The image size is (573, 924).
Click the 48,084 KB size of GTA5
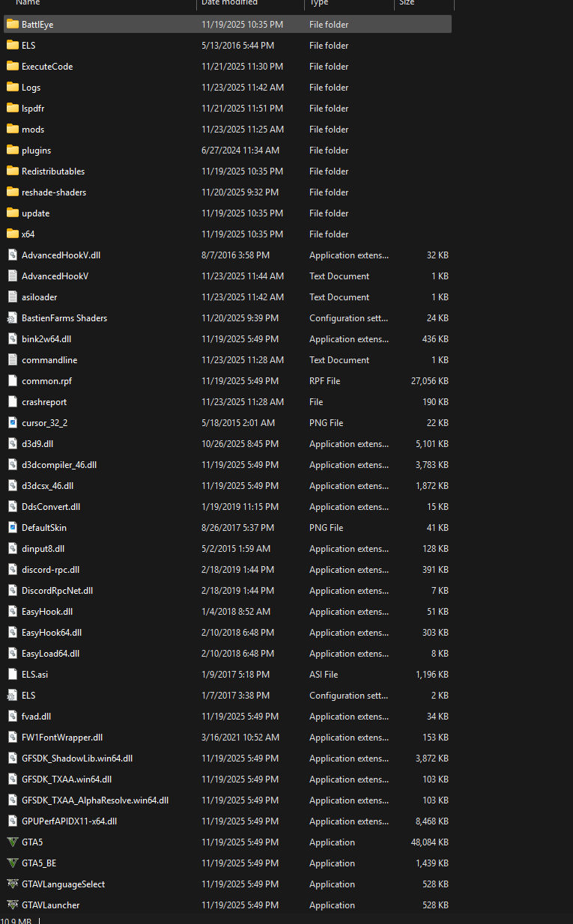[430, 842]
